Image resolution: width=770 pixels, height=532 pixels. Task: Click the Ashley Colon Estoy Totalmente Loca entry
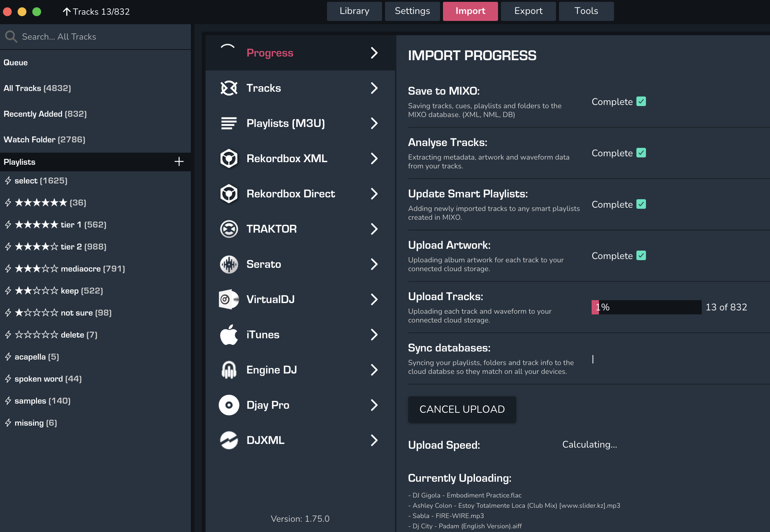coord(514,506)
